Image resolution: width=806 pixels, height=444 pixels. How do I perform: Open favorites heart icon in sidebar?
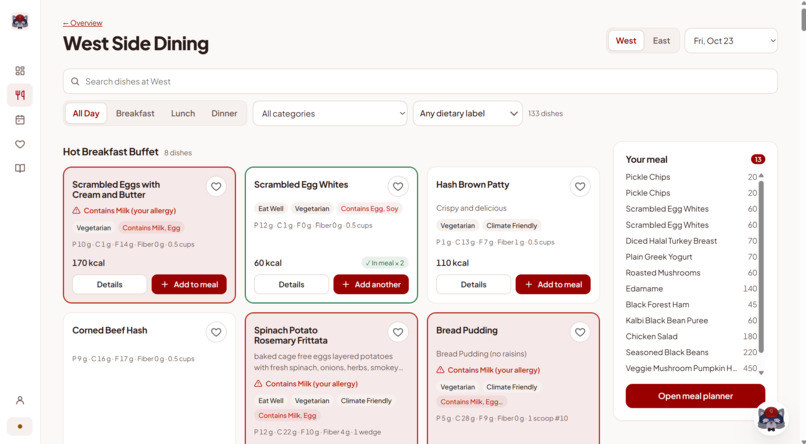[x=20, y=144]
